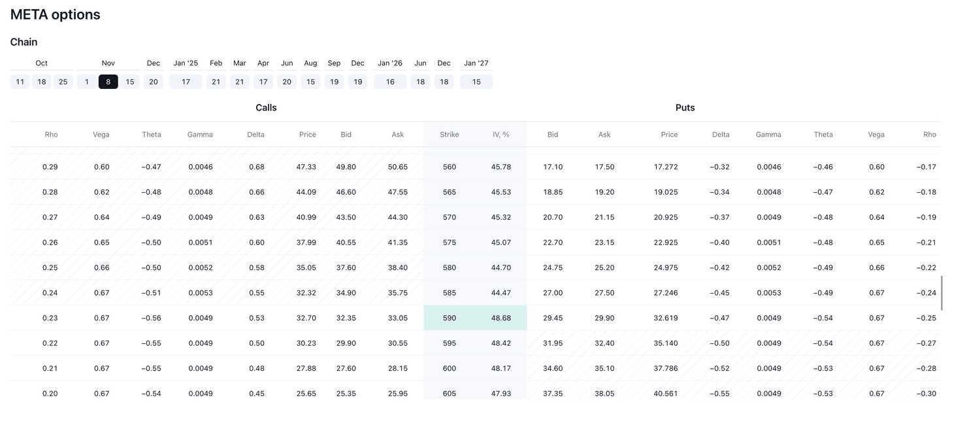Choose the Jun 18 expiration

(x=420, y=82)
